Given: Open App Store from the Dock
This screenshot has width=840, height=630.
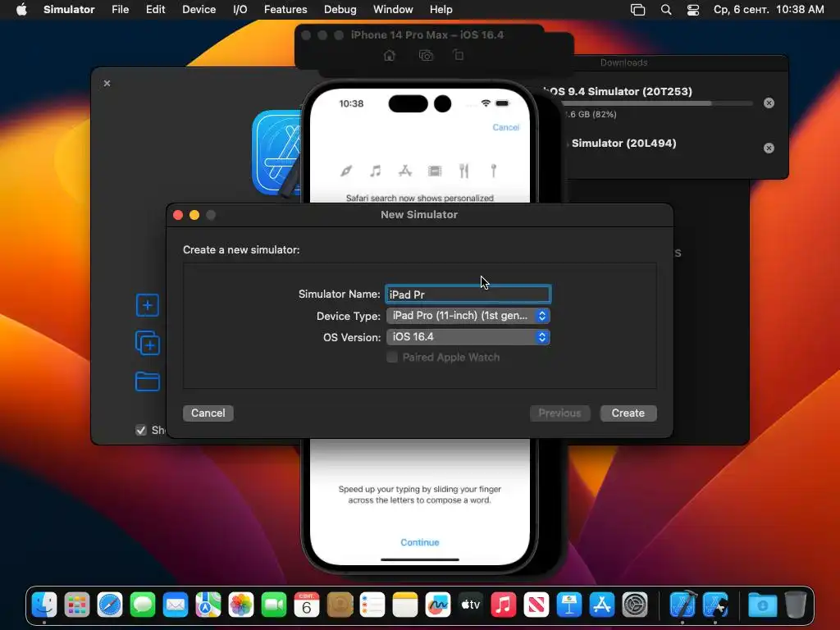Looking at the screenshot, I should coord(602,605).
